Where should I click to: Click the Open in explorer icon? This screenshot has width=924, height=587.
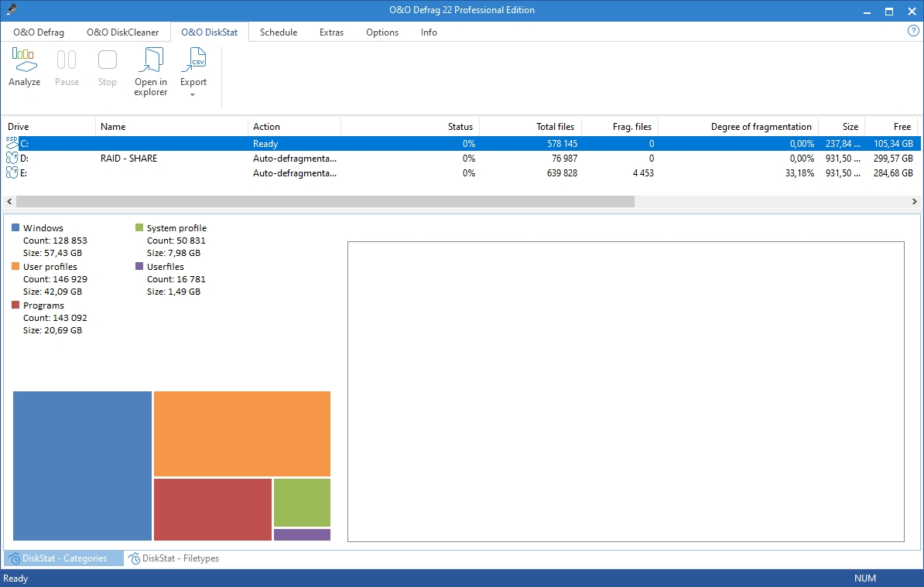point(150,60)
